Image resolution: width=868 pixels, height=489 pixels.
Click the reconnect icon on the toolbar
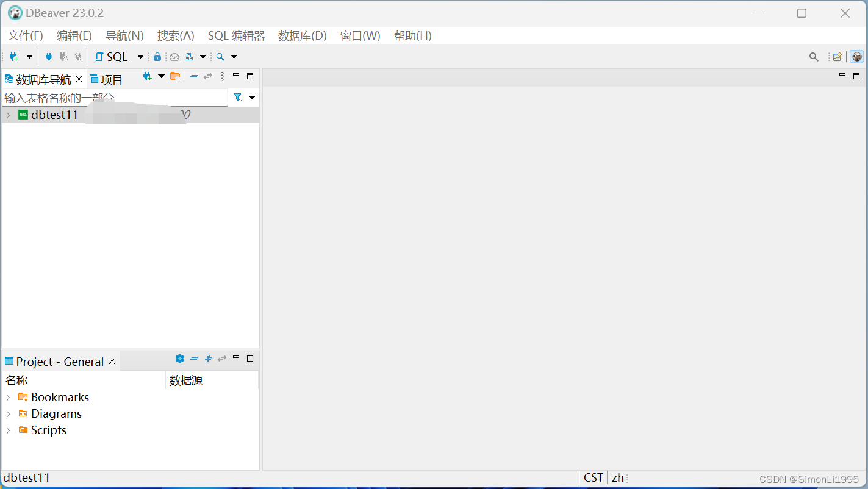click(x=63, y=56)
